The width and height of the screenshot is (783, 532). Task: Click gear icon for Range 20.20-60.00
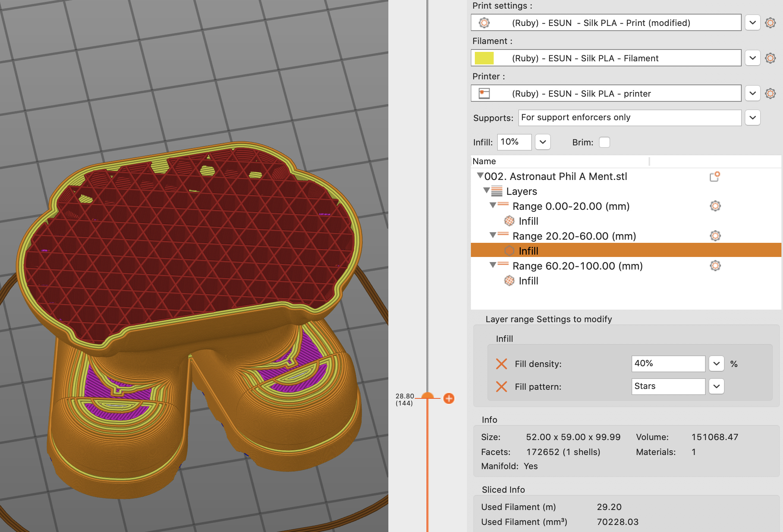coord(715,236)
